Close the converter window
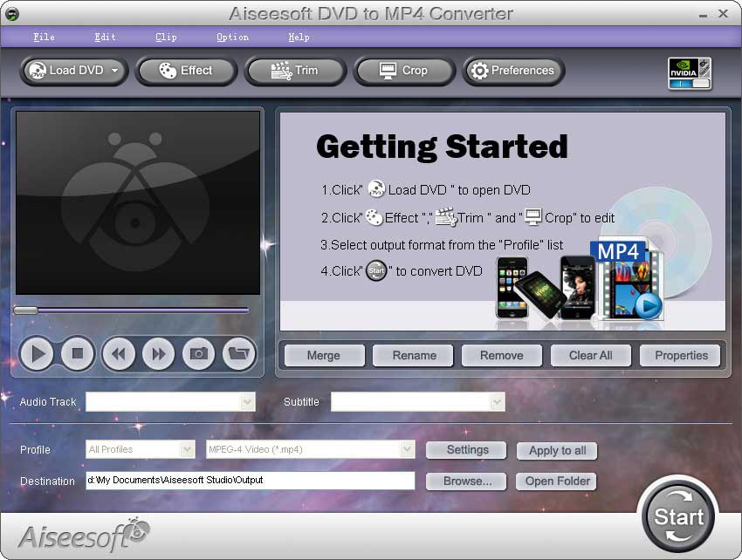The width and height of the screenshot is (742, 560). point(724,14)
